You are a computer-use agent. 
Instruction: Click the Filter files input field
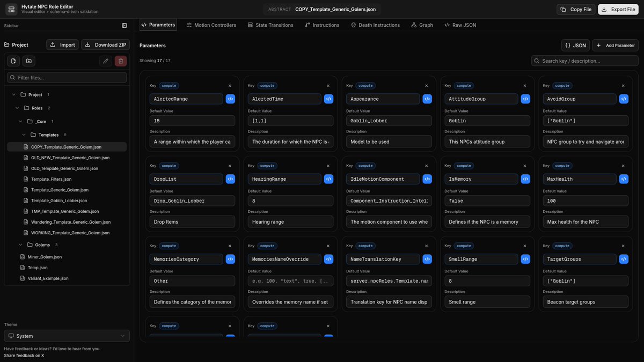coord(67,77)
